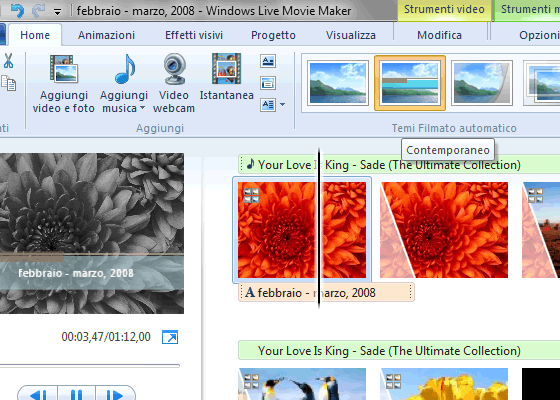Screen dimensions: 560x400
Task: Switch to the Home tab
Action: (35, 35)
